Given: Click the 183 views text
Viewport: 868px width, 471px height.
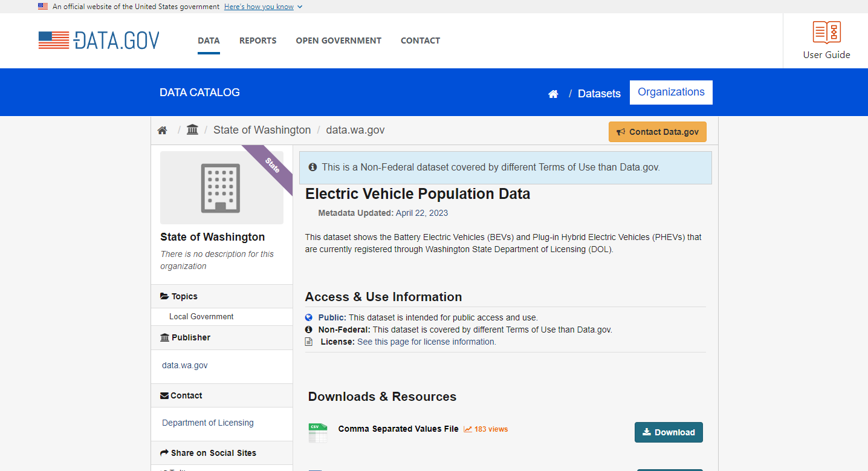Looking at the screenshot, I should 491,429.
